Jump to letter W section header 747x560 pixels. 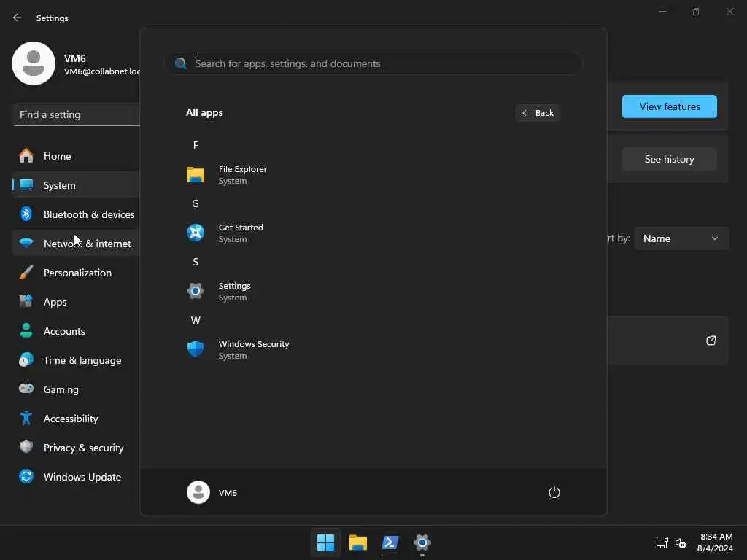point(196,321)
